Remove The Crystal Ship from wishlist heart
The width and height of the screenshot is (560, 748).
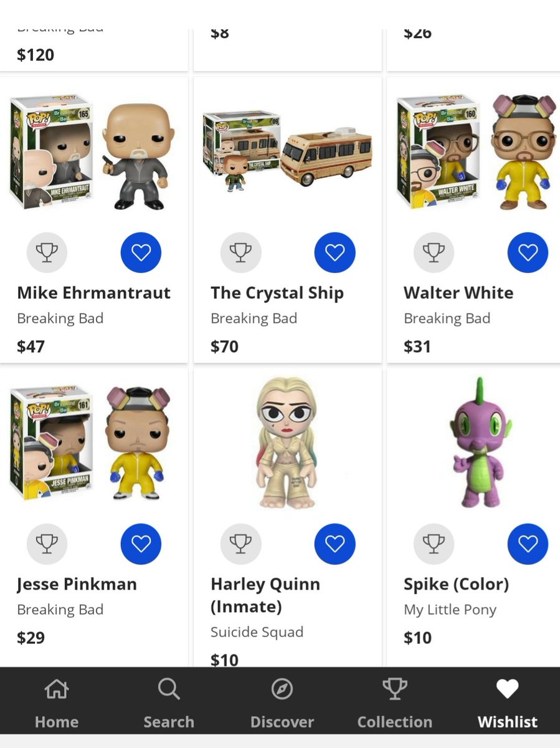pyautogui.click(x=335, y=252)
